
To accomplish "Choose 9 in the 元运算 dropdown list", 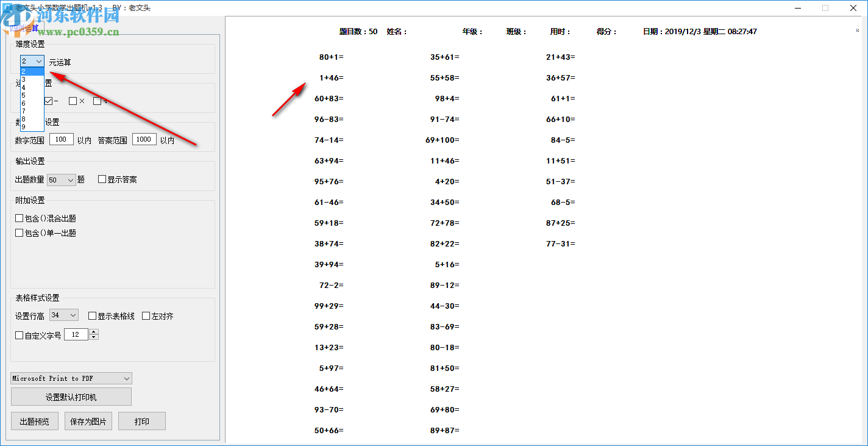I will pyautogui.click(x=32, y=127).
